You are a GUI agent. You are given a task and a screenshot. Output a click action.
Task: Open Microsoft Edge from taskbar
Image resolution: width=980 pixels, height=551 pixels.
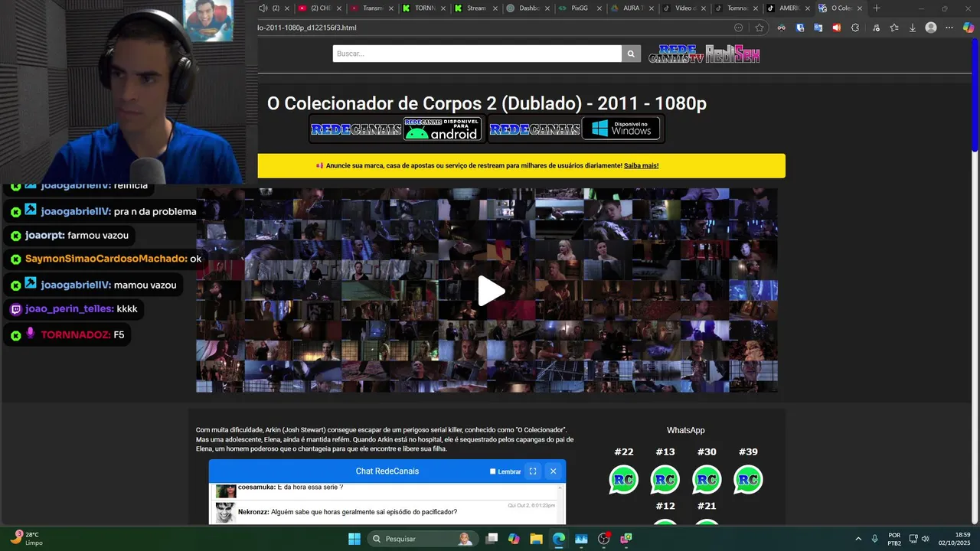coord(559,539)
